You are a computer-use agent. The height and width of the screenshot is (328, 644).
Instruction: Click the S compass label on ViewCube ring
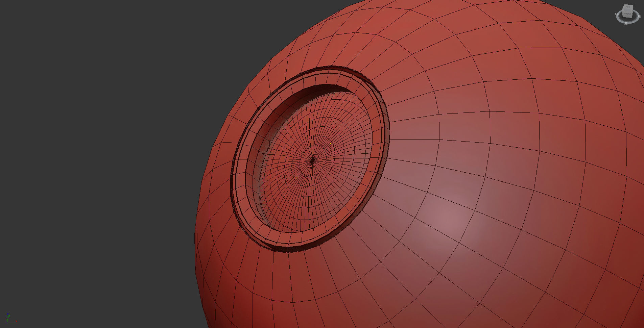(626, 23)
